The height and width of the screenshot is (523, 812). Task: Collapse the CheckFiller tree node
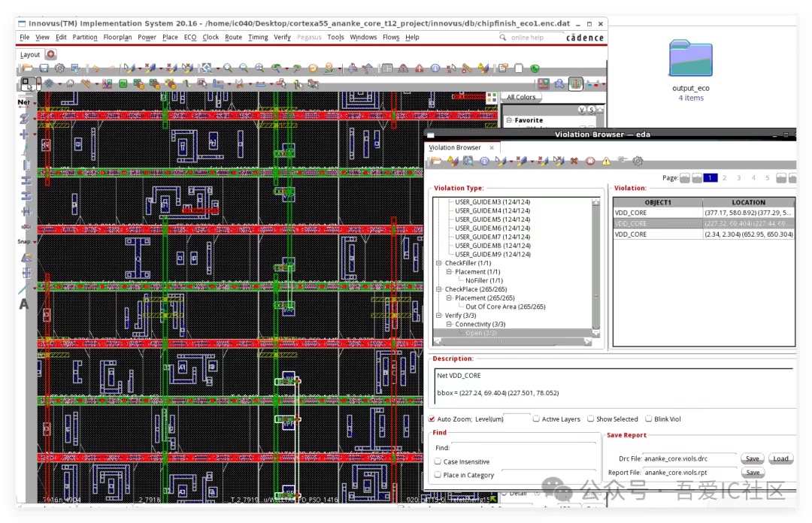[438, 263]
